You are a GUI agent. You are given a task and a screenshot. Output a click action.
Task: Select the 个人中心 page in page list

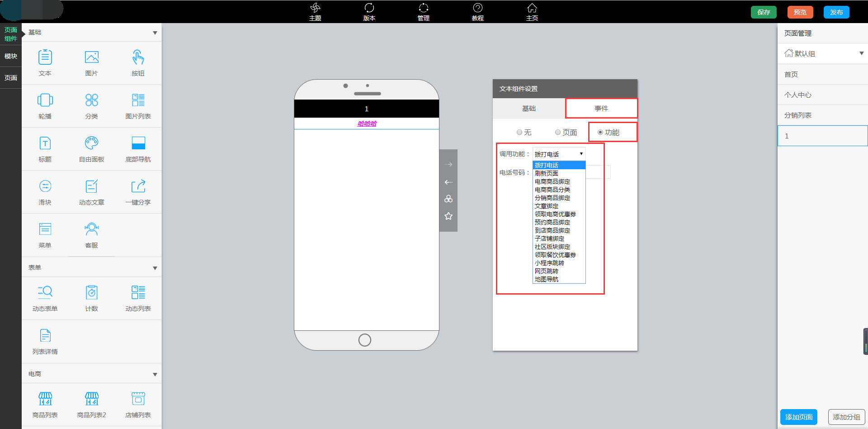(798, 95)
